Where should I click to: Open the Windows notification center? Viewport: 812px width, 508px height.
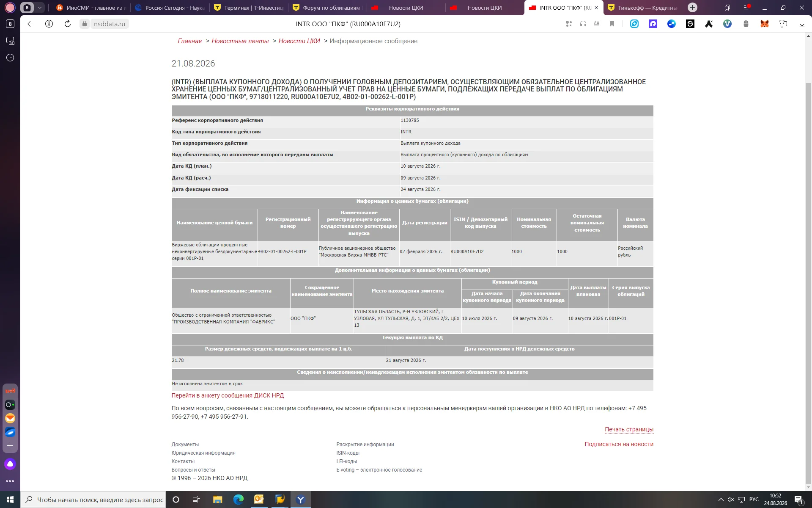pyautogui.click(x=798, y=500)
